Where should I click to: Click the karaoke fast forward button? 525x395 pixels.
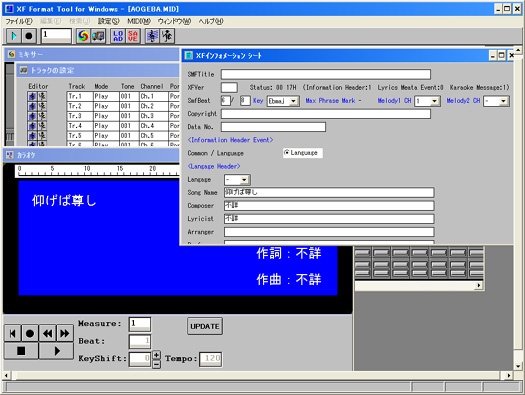65,333
